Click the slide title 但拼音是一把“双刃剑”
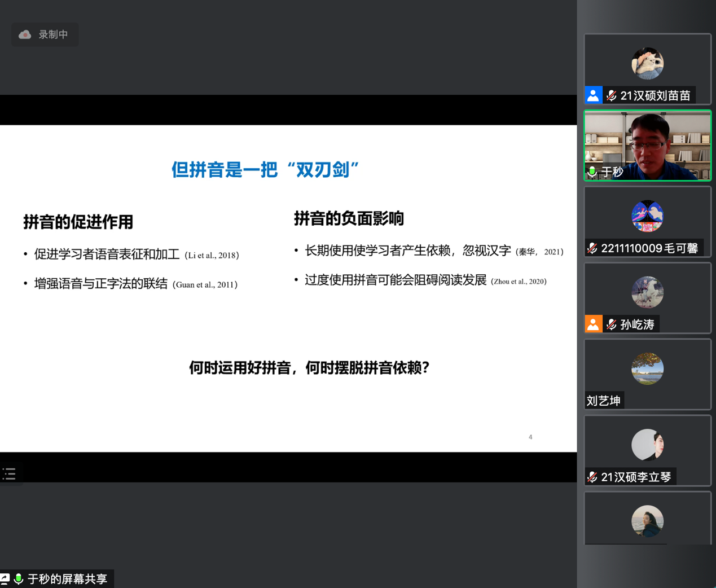Viewport: 716px width, 588px height. tap(265, 169)
